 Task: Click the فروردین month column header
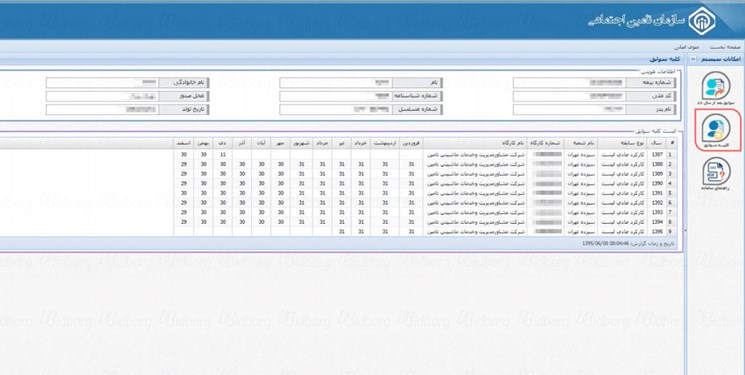pos(411,143)
